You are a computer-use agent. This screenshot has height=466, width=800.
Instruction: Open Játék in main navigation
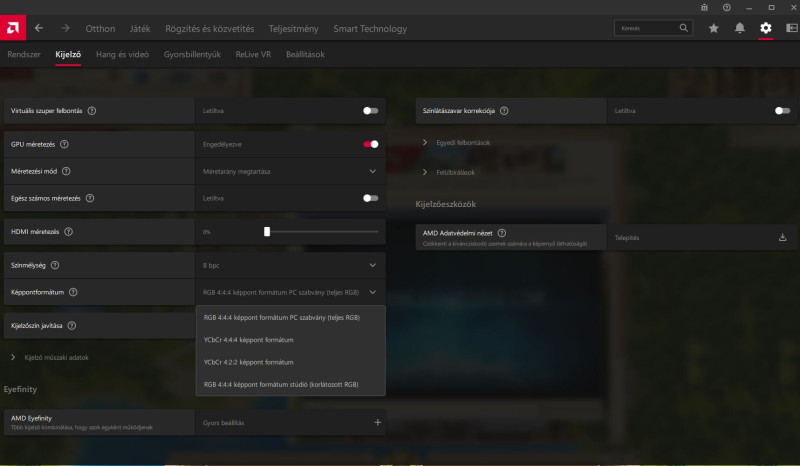(x=140, y=29)
